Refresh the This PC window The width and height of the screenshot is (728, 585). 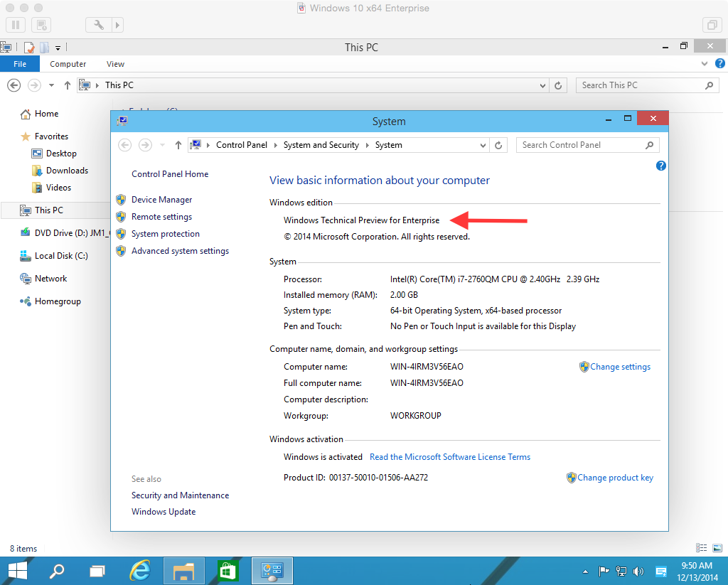click(558, 85)
